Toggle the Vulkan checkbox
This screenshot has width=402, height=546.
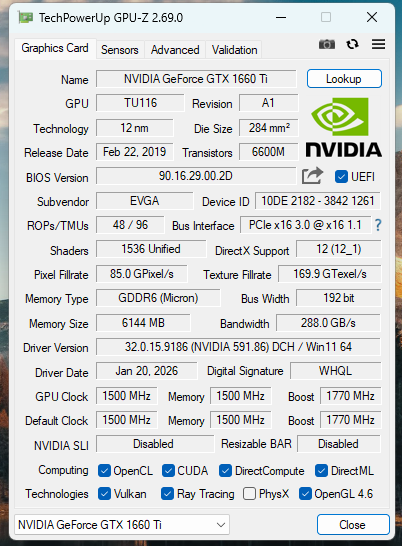104,494
